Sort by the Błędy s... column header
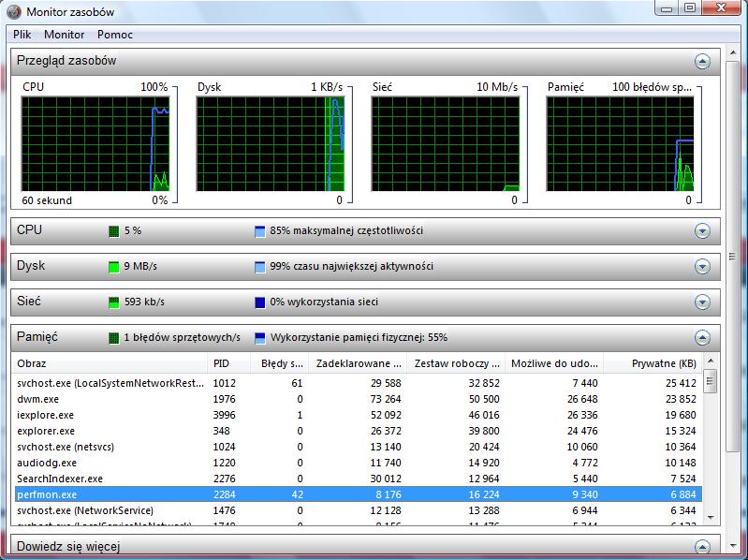Image resolution: width=748 pixels, height=560 pixels. pyautogui.click(x=280, y=363)
